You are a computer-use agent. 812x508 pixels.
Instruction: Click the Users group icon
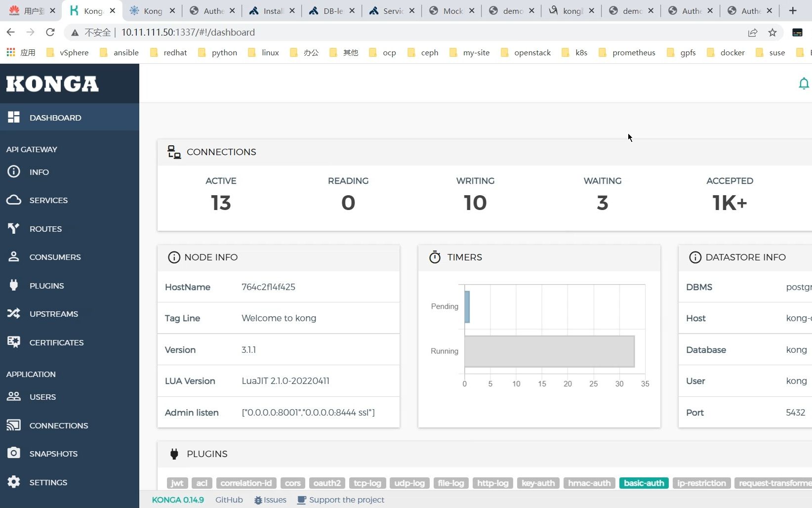click(x=14, y=396)
